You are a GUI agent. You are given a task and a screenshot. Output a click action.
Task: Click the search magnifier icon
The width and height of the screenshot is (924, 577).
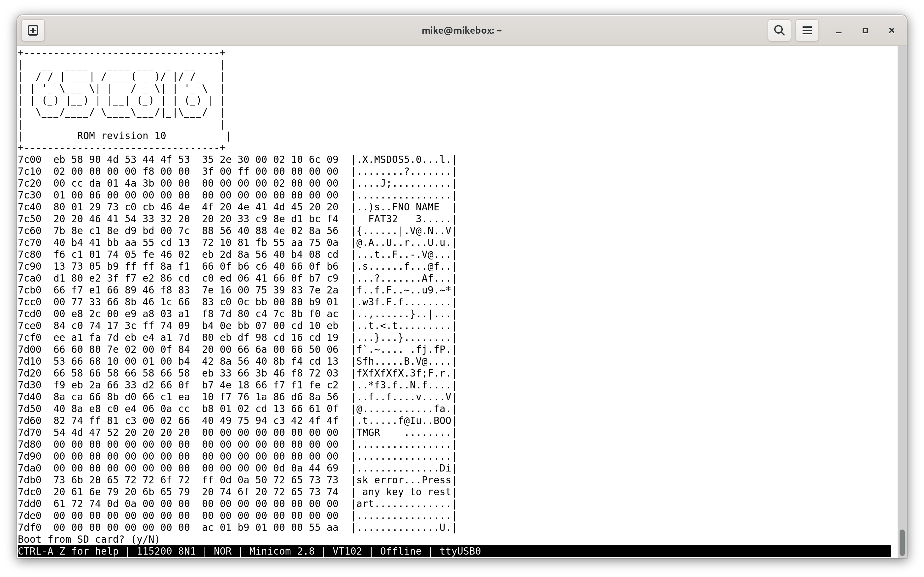779,30
